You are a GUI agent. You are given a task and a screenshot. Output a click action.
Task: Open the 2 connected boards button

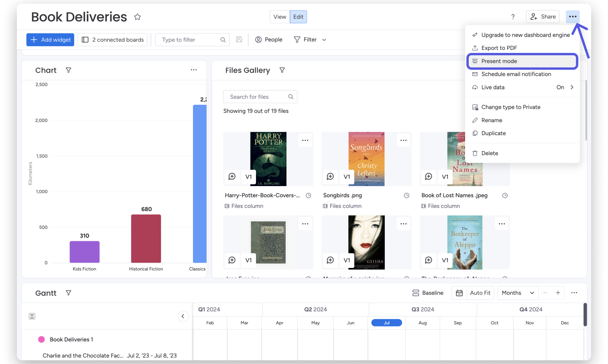coord(113,40)
